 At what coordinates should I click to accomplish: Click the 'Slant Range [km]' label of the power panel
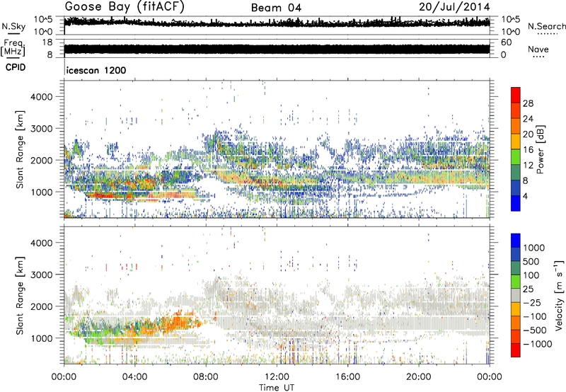click(x=20, y=149)
